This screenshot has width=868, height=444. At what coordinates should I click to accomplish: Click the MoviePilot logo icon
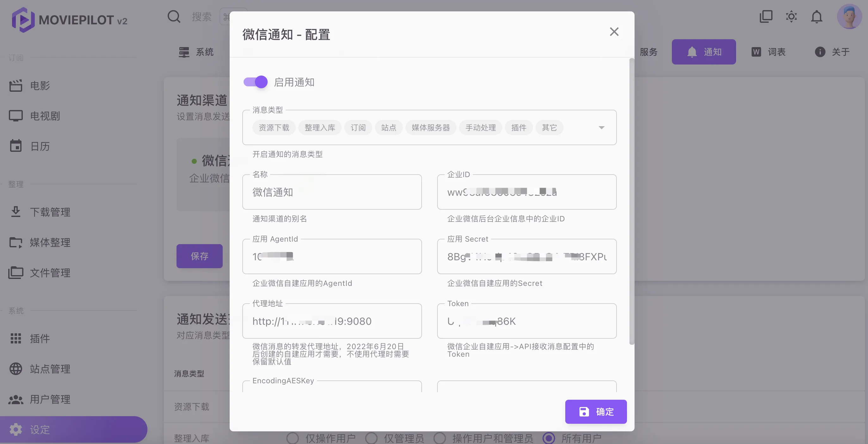tap(23, 20)
